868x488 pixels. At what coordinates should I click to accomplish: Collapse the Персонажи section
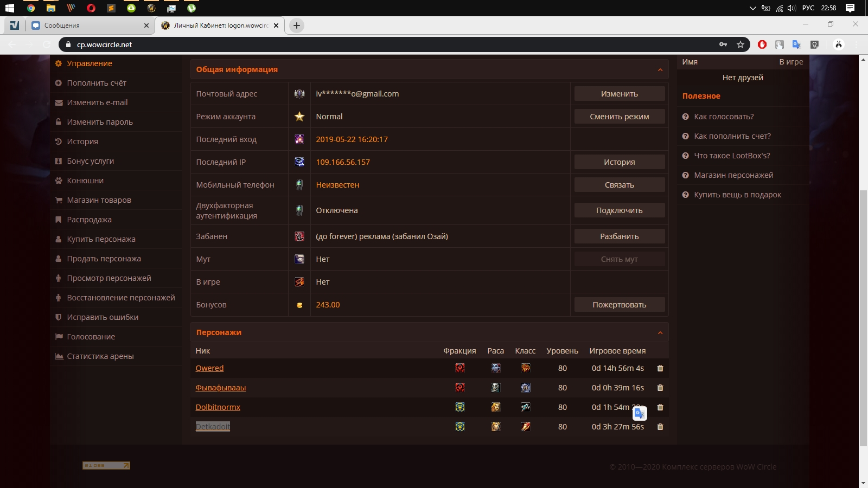(x=660, y=332)
